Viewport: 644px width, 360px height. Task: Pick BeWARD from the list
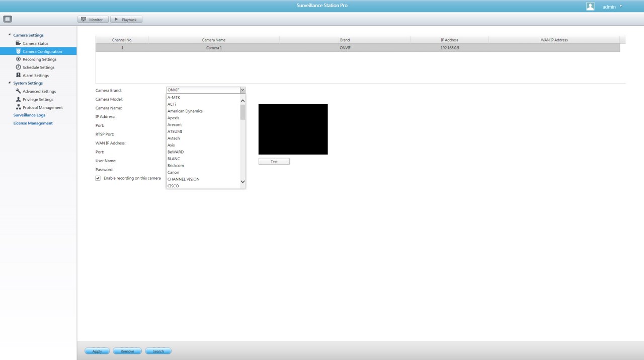203,152
